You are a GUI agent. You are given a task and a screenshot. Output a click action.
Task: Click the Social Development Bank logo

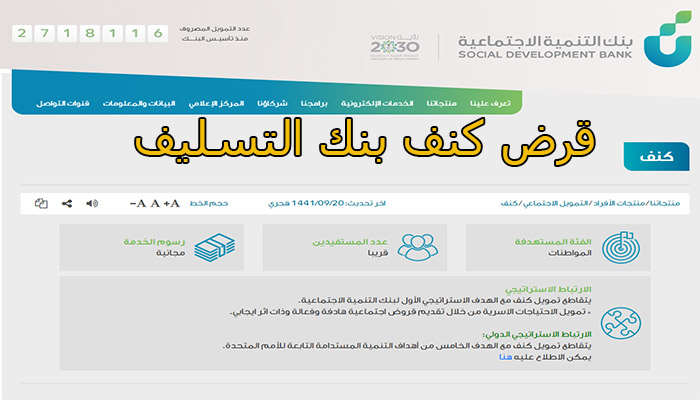(x=576, y=40)
